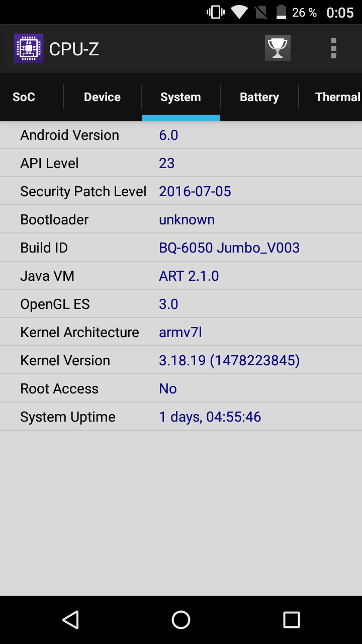Select the OpenGL ES label

tap(55, 304)
